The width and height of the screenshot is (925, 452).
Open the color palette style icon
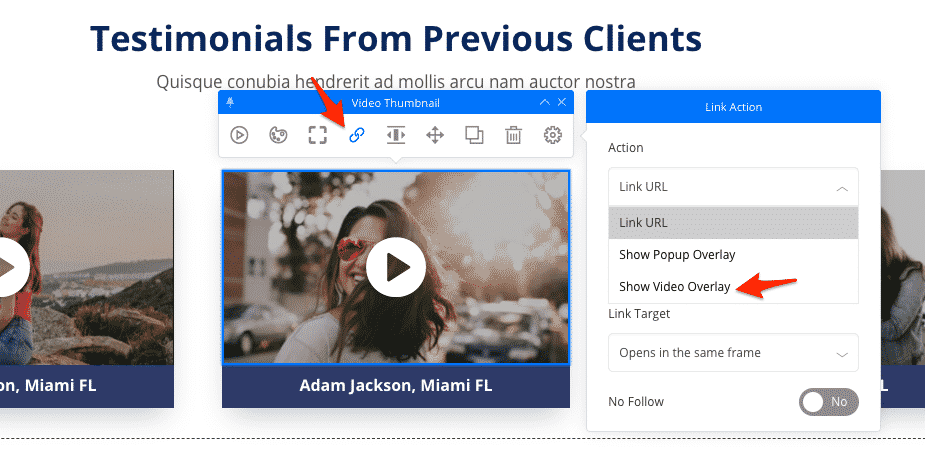coord(278,135)
